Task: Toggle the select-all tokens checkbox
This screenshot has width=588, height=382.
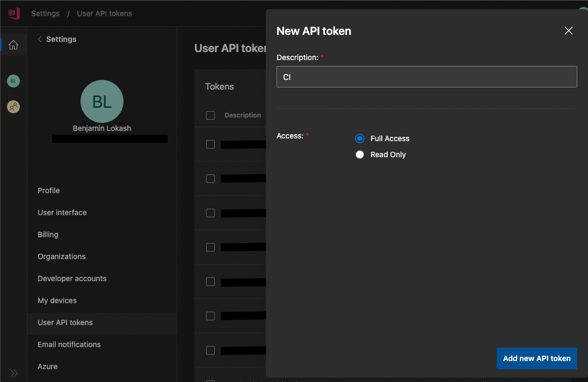Action: [x=210, y=115]
